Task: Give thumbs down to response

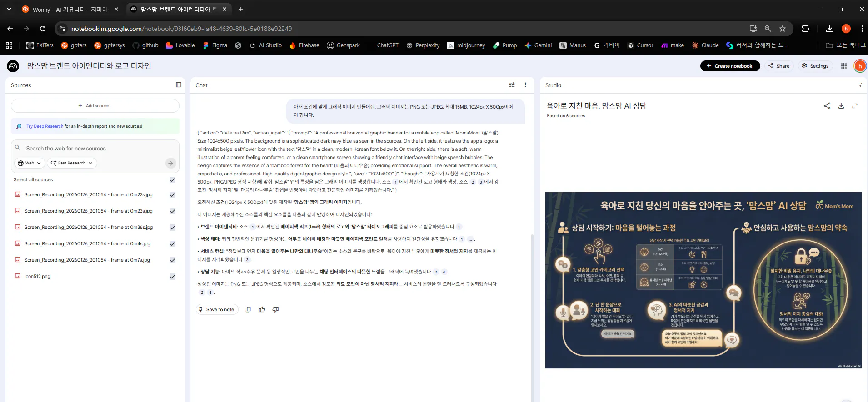Action: click(x=275, y=309)
